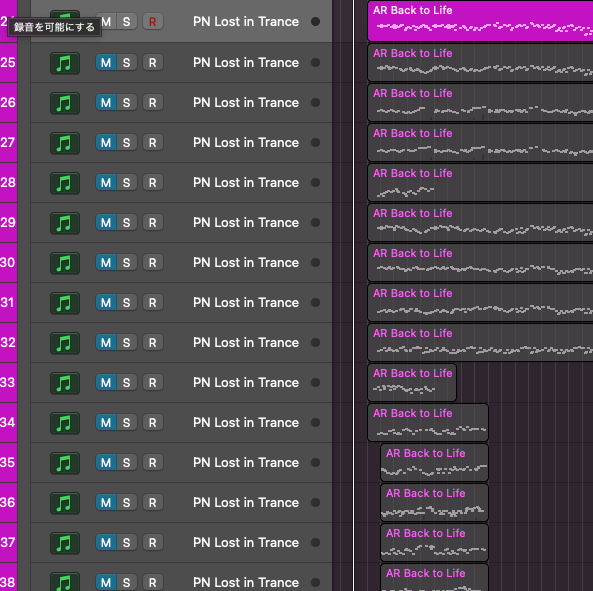Click the status dot on track 27
593x591 pixels.
(315, 143)
